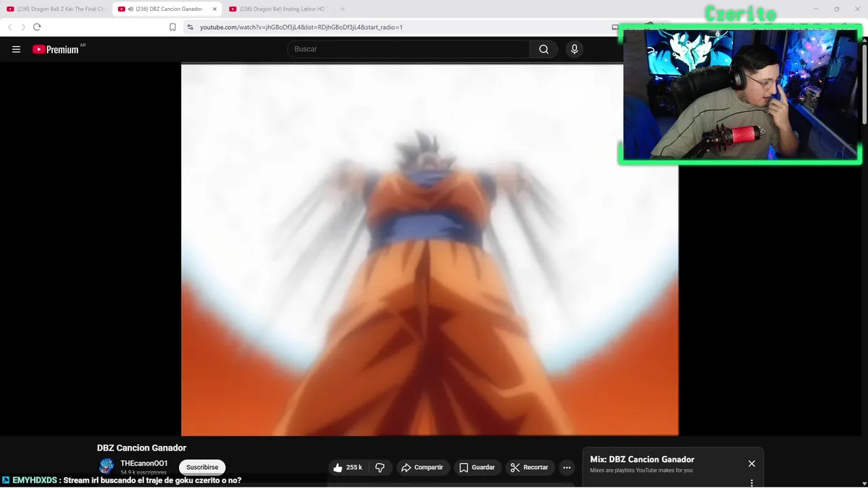This screenshot has height=488, width=868.
Task: Open a new browser tab
Action: [342, 9]
